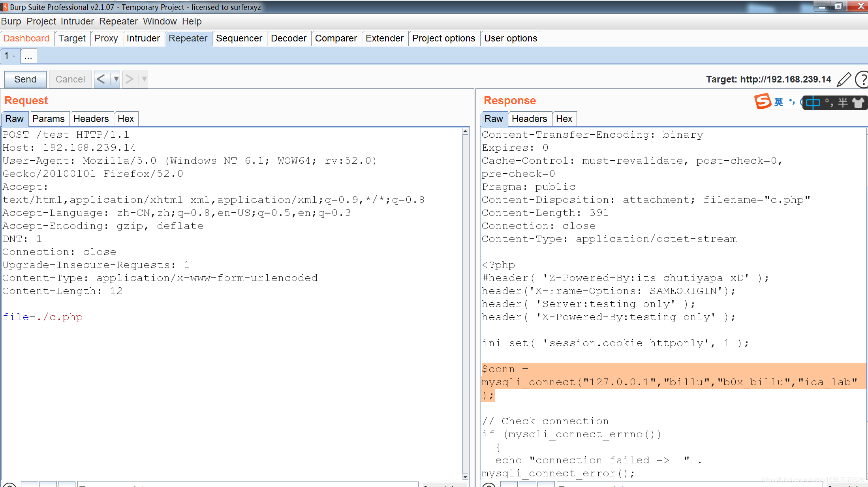Open the Intruder menu in menu bar
This screenshot has height=487, width=868.
tap(77, 21)
